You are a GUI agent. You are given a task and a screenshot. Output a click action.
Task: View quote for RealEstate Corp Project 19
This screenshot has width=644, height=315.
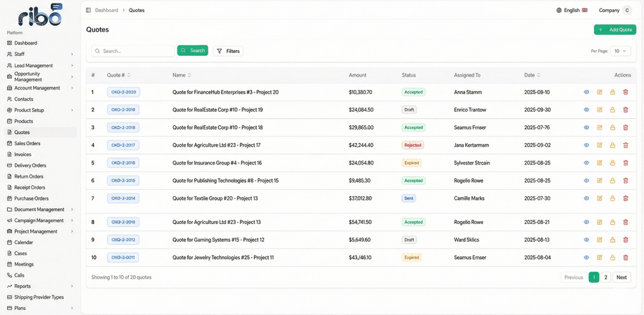tap(587, 110)
